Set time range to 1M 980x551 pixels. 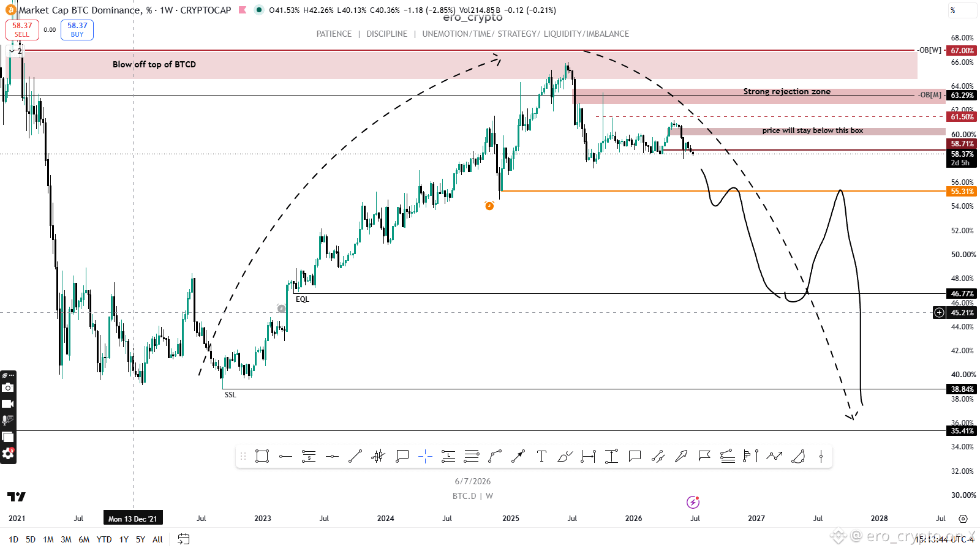tap(48, 539)
